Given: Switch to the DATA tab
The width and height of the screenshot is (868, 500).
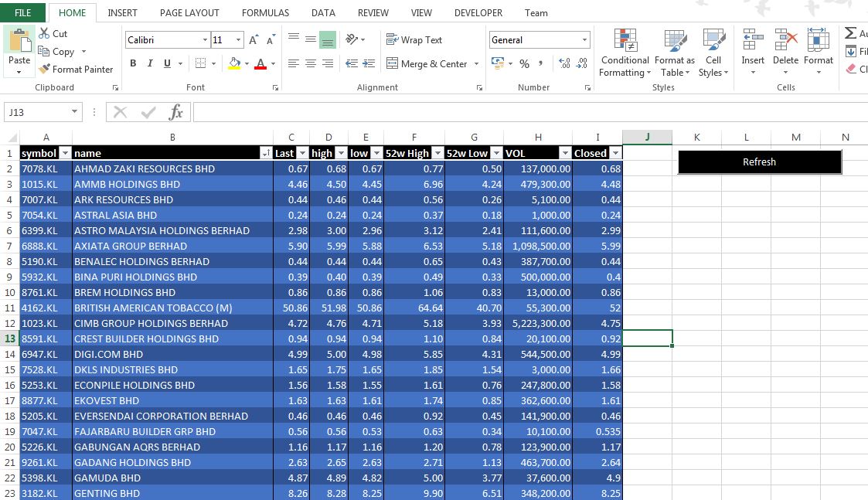Looking at the screenshot, I should [323, 12].
